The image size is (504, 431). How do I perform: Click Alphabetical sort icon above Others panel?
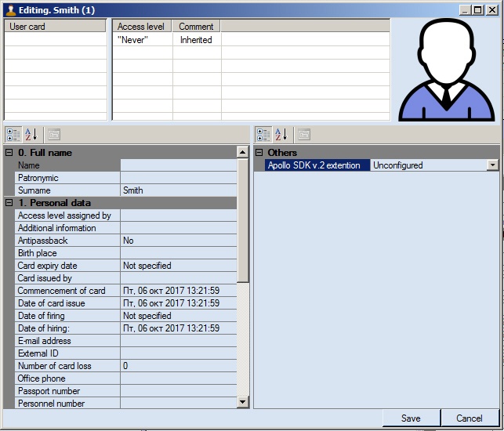[x=281, y=135]
